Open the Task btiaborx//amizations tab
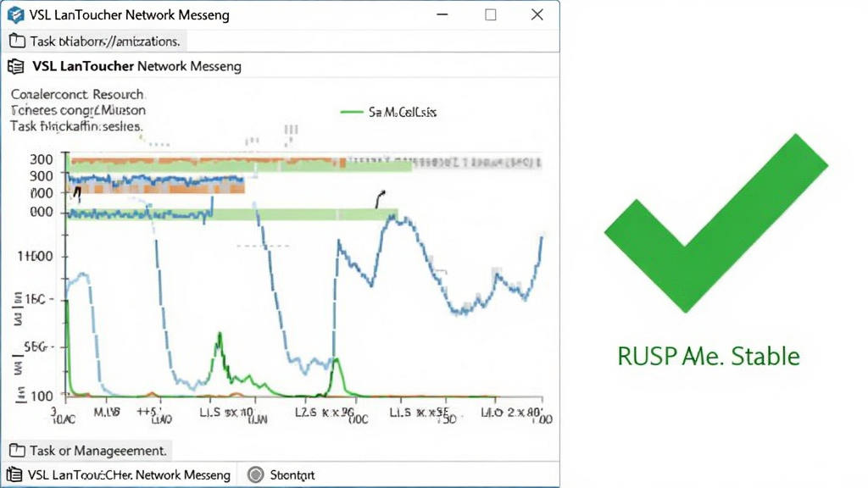 pos(96,41)
